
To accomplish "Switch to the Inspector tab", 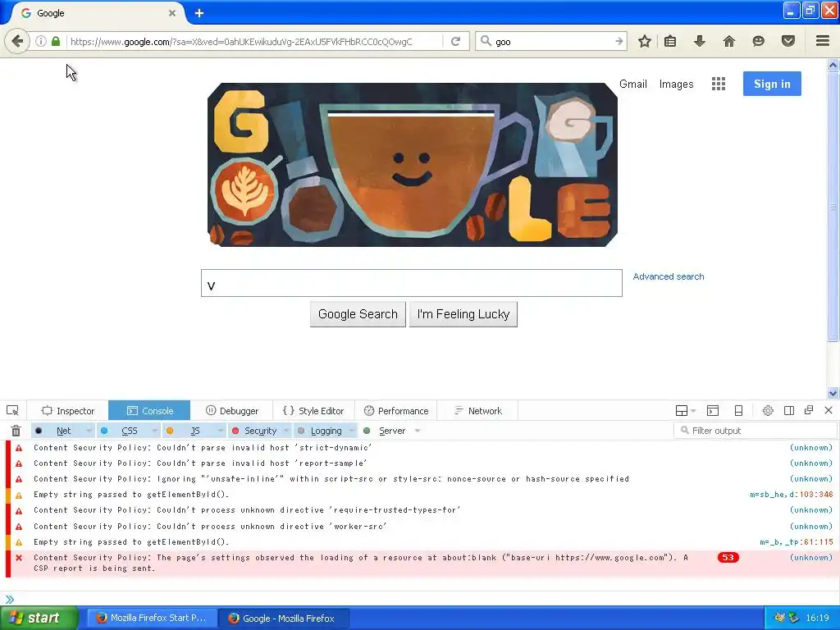I will pos(68,411).
